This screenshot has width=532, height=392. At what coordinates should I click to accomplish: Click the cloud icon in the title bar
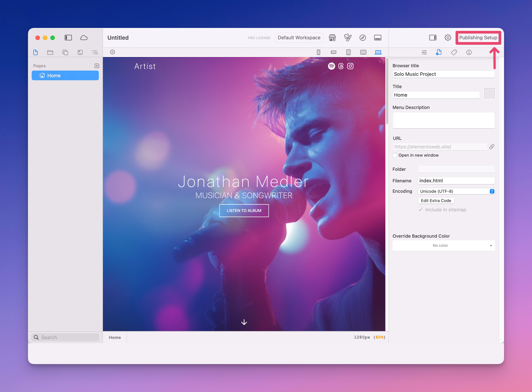click(x=84, y=38)
